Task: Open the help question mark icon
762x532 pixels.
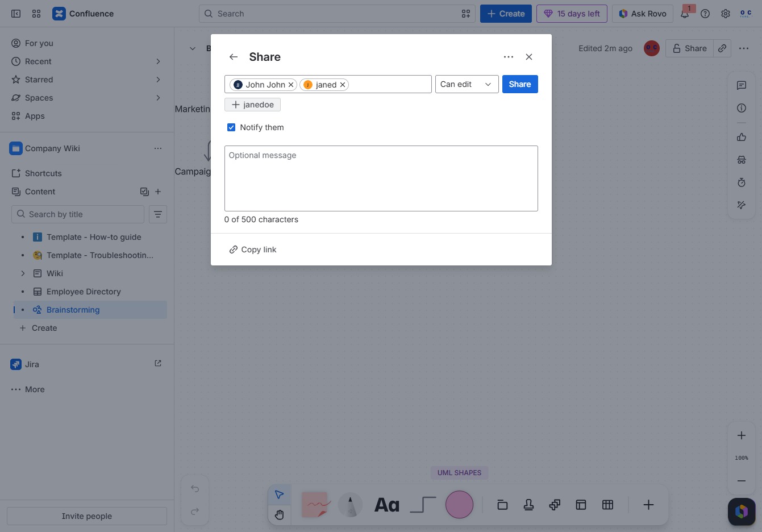Action: (x=705, y=14)
